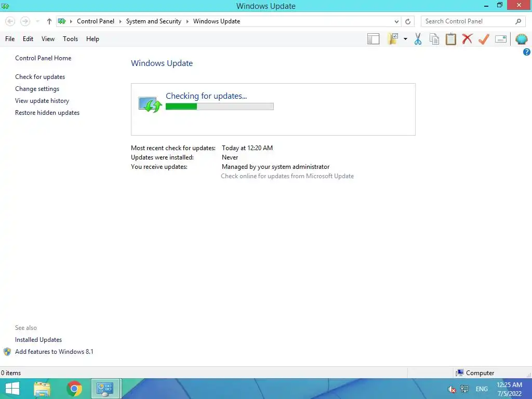
Task: Click the search magnifier icon
Action: 518,21
